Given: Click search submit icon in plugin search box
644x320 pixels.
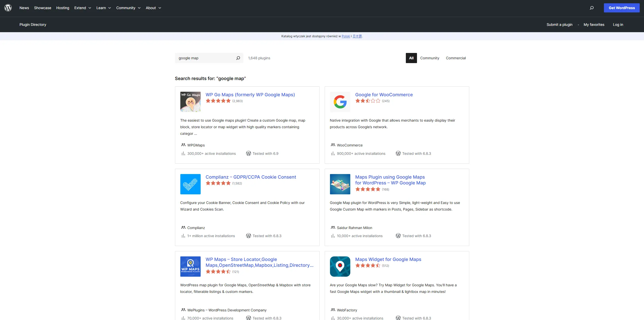Looking at the screenshot, I should point(238,58).
